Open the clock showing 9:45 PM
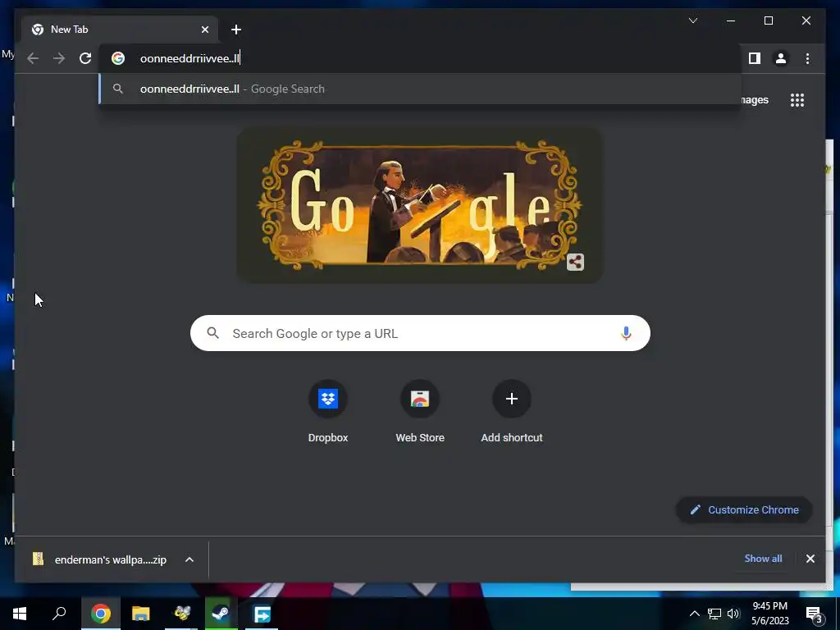840x630 pixels. click(x=769, y=614)
